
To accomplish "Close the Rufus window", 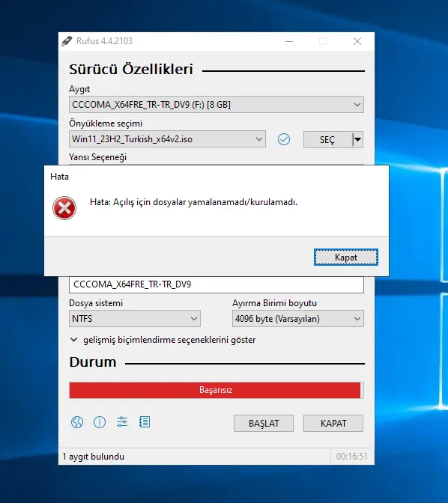I will pos(357,41).
